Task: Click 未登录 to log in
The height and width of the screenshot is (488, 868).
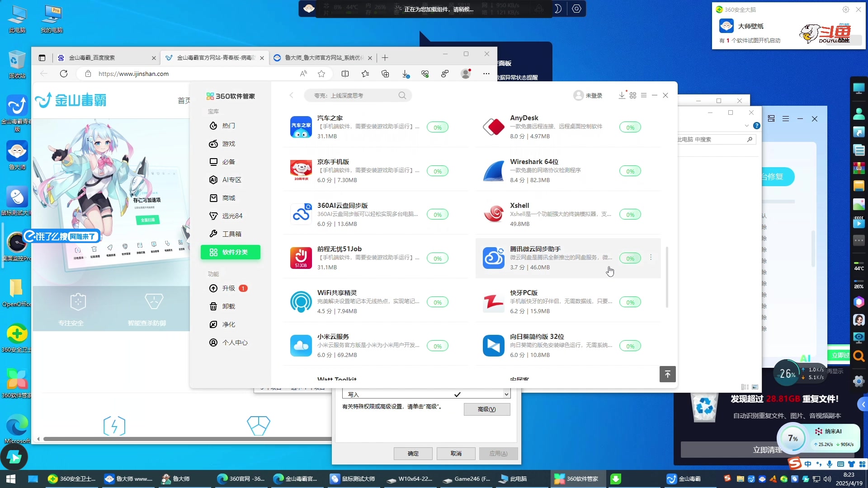Action: click(588, 95)
